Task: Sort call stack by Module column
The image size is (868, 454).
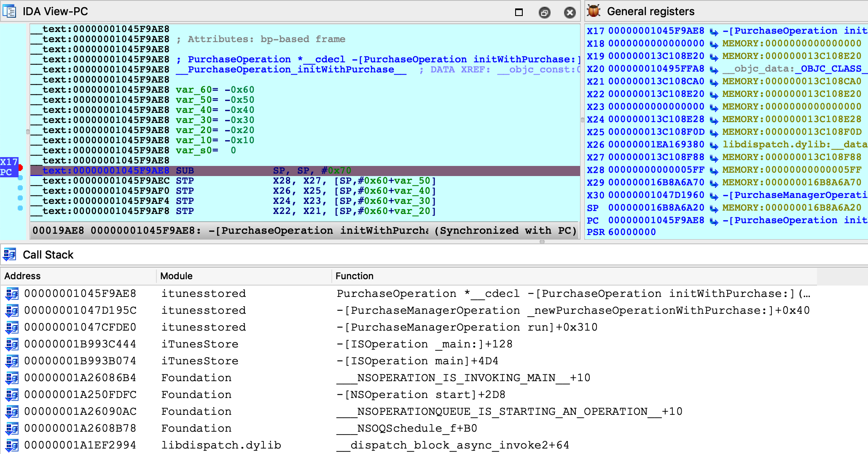Action: 176,276
